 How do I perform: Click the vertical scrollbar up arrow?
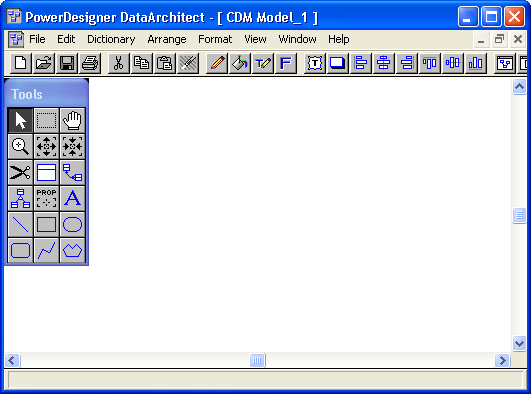coord(519,87)
